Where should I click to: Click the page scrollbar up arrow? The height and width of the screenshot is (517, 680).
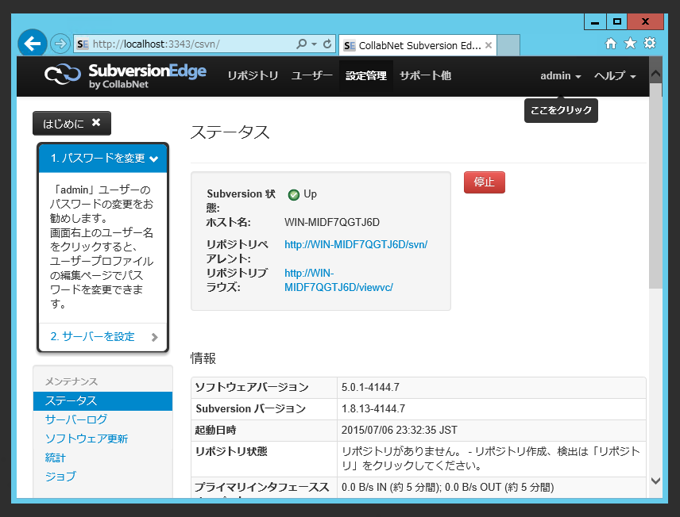656,73
